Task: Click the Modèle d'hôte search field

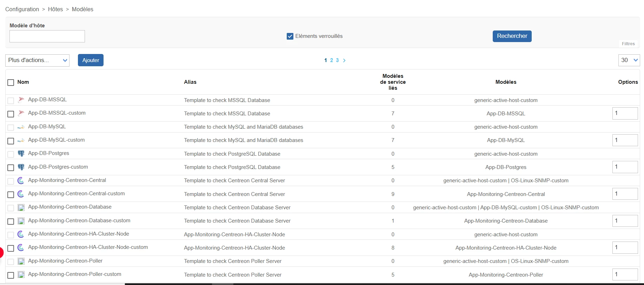Action: click(47, 36)
